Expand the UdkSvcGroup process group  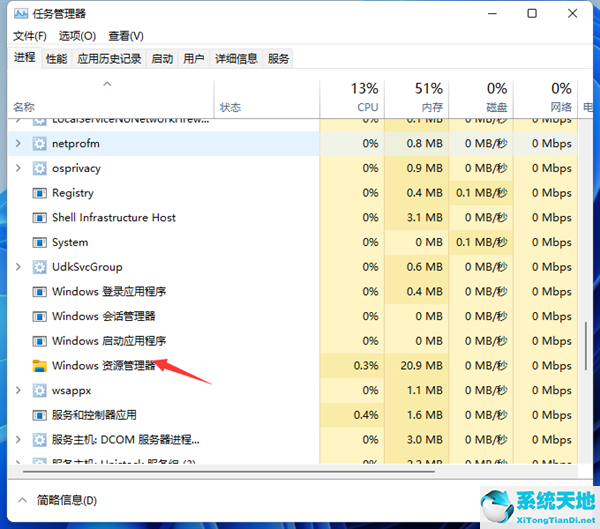(18, 267)
